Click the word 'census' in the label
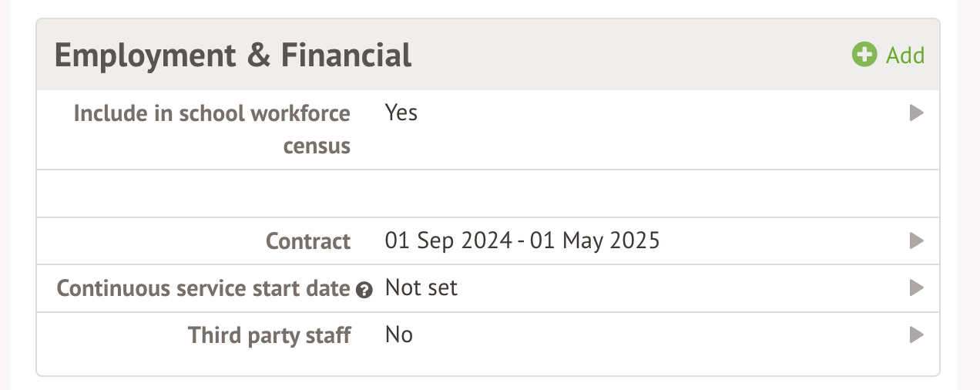 317,146
